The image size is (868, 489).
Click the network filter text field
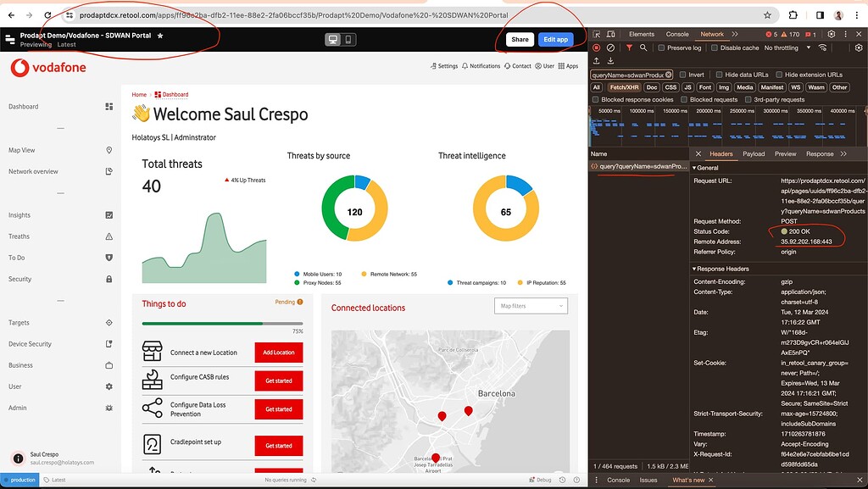click(626, 75)
